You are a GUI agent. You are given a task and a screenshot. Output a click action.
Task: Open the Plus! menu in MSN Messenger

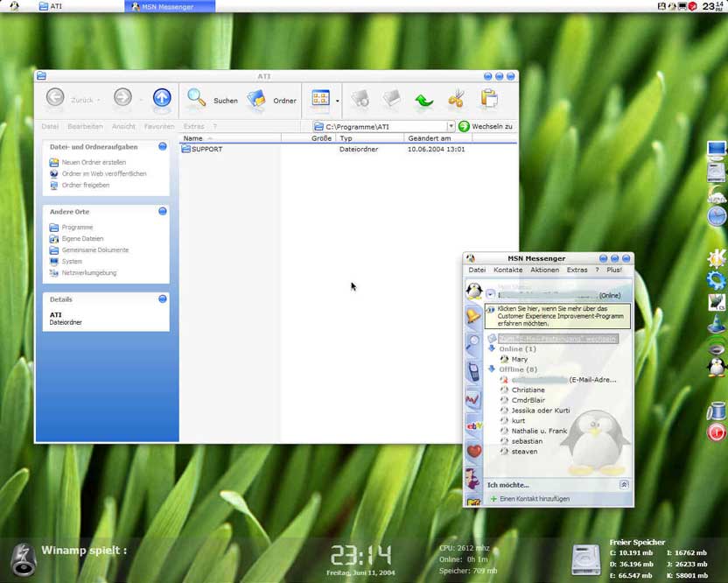click(x=613, y=270)
